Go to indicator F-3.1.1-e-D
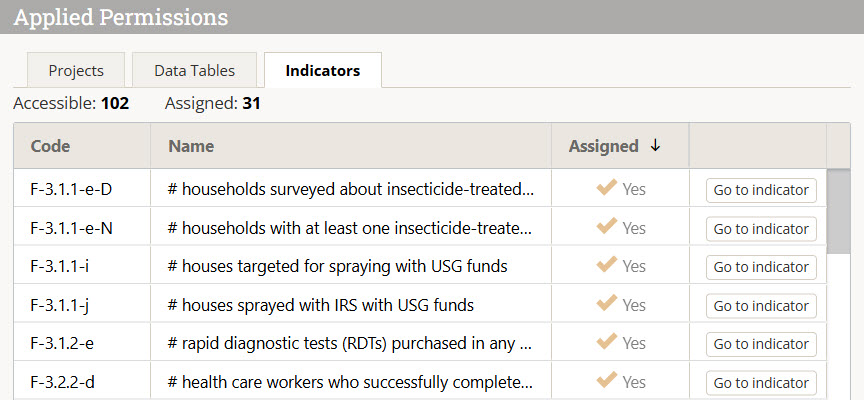This screenshot has width=864, height=400. [760, 190]
